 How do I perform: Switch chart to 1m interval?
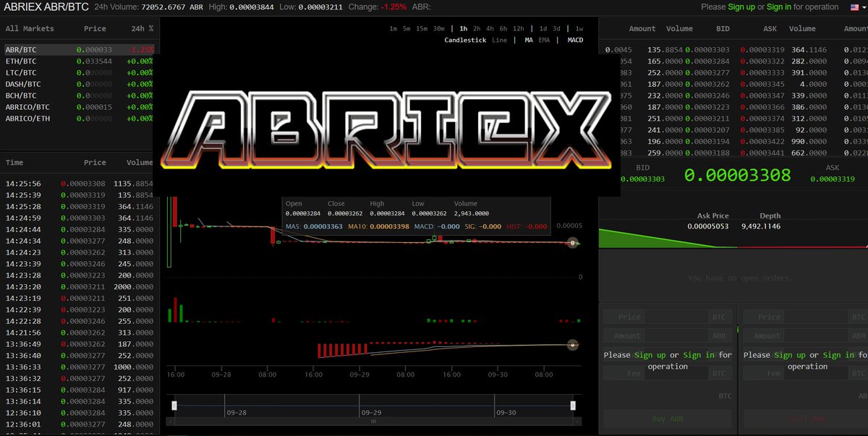[393, 29]
